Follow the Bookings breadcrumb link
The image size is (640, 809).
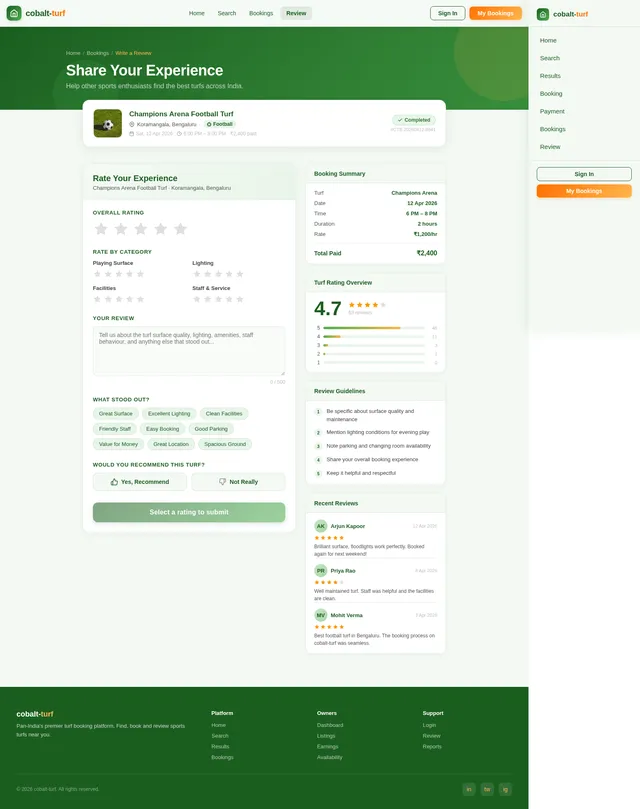[98, 53]
